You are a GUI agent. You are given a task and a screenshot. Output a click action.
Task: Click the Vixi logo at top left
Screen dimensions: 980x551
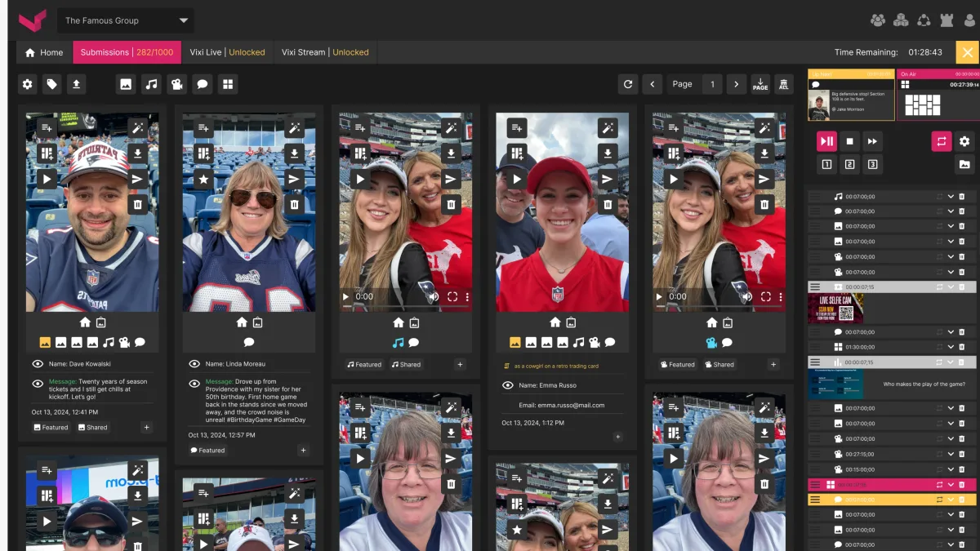[x=33, y=20]
